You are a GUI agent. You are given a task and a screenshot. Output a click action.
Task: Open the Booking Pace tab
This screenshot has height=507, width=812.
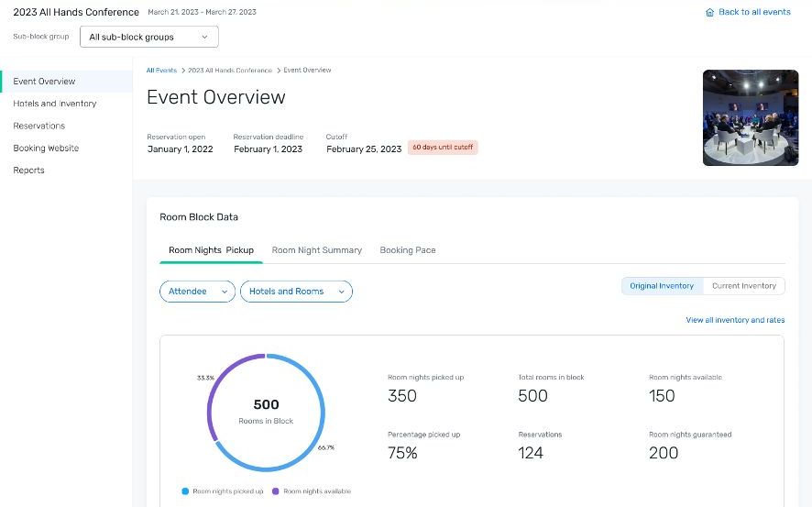point(408,250)
